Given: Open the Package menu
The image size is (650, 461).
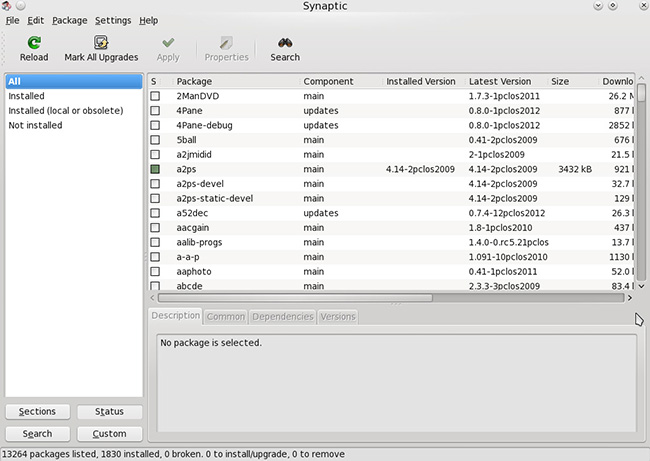Looking at the screenshot, I should [70, 20].
